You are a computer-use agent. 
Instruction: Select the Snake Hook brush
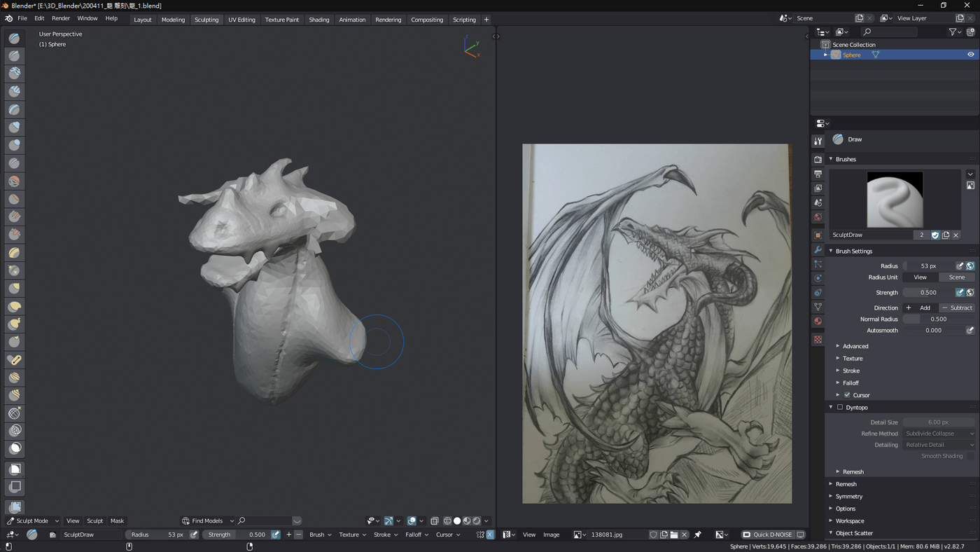15,324
